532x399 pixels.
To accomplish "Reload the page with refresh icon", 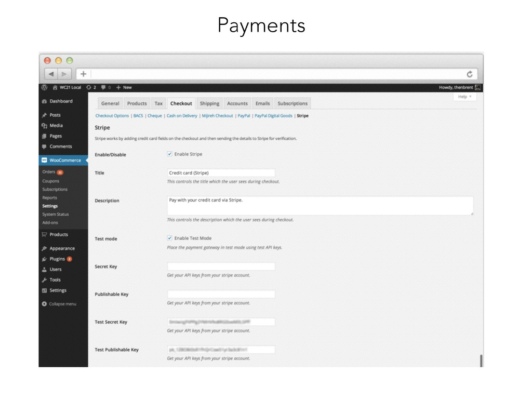I will click(470, 74).
